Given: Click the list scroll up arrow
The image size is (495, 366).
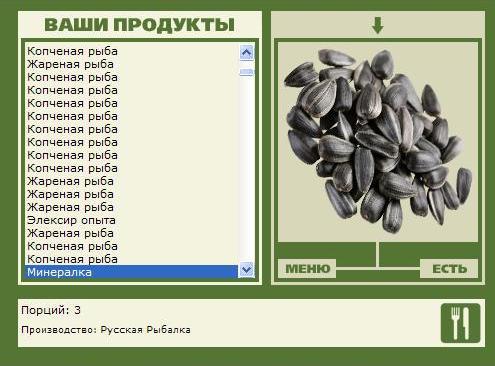Looking at the screenshot, I should [246, 52].
